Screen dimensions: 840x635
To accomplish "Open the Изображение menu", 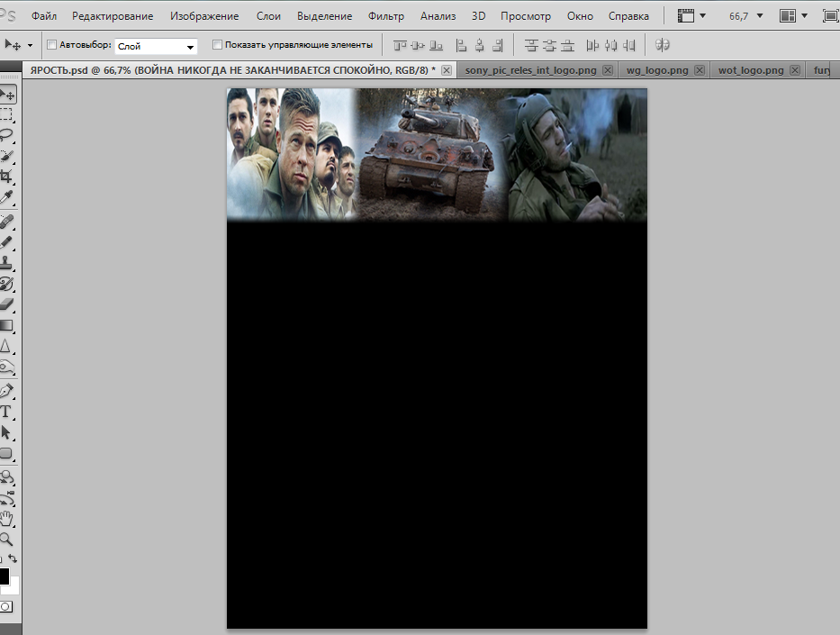I will (x=204, y=16).
